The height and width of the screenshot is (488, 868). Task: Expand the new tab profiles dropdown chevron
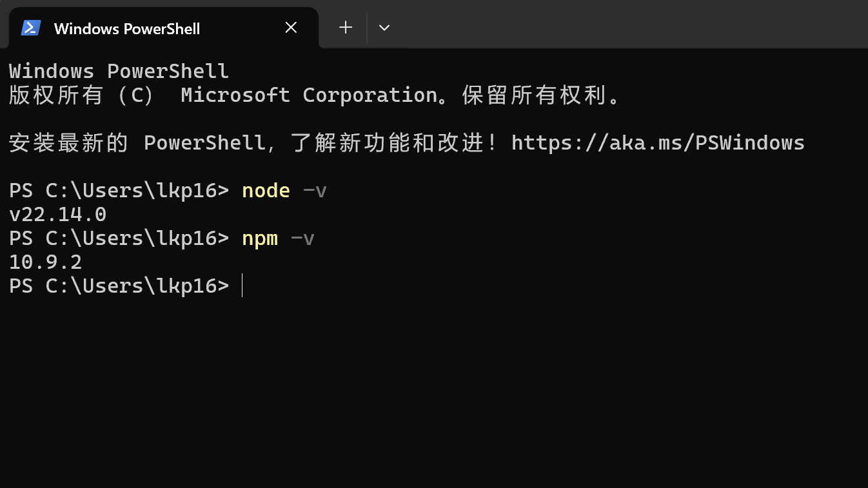coord(384,27)
